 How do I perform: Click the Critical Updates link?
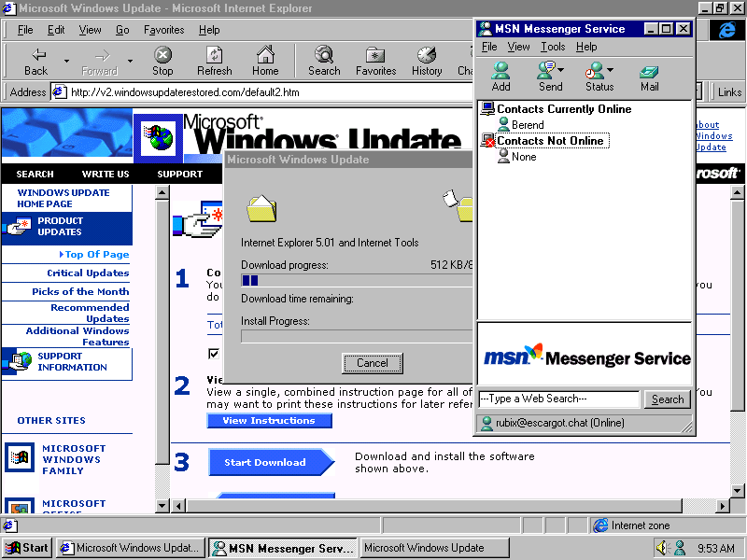88,273
